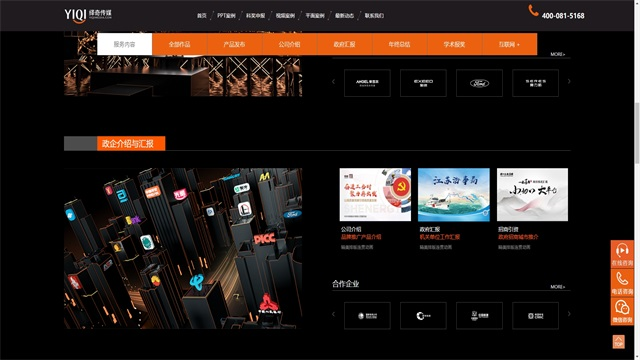The image size is (640, 360).
Task: Switch to the 政府汇报 orange tab
Action: coord(344,44)
